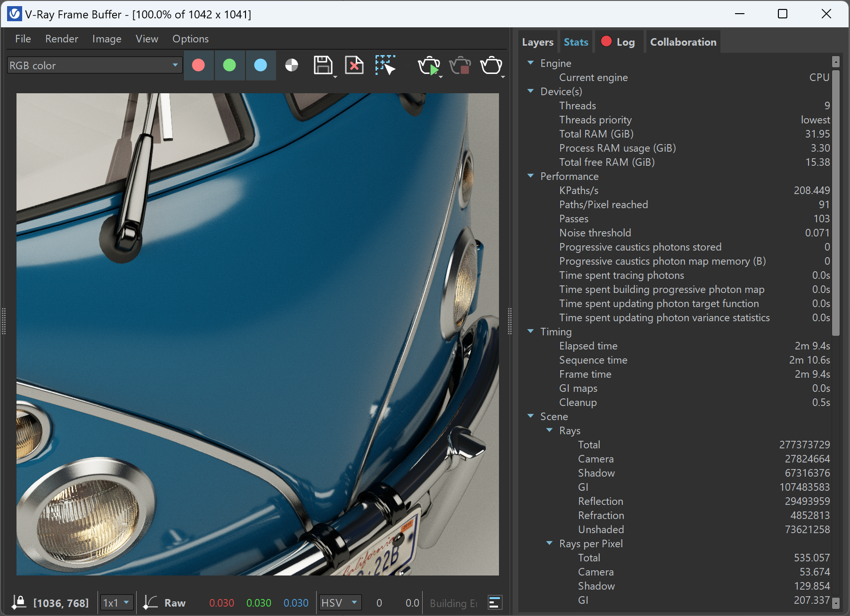Select the Reflection rays row
Image resolution: width=850 pixels, height=616 pixels.
(x=678, y=501)
